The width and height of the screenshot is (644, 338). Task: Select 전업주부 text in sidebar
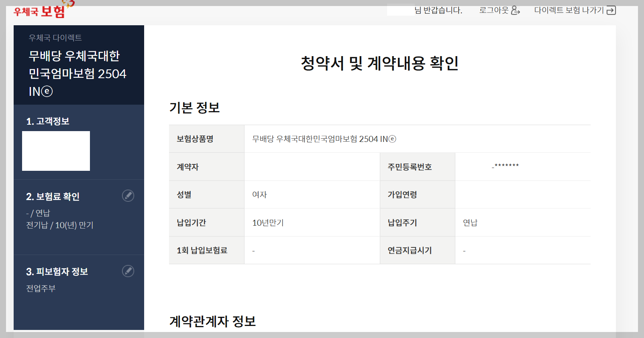click(x=41, y=288)
